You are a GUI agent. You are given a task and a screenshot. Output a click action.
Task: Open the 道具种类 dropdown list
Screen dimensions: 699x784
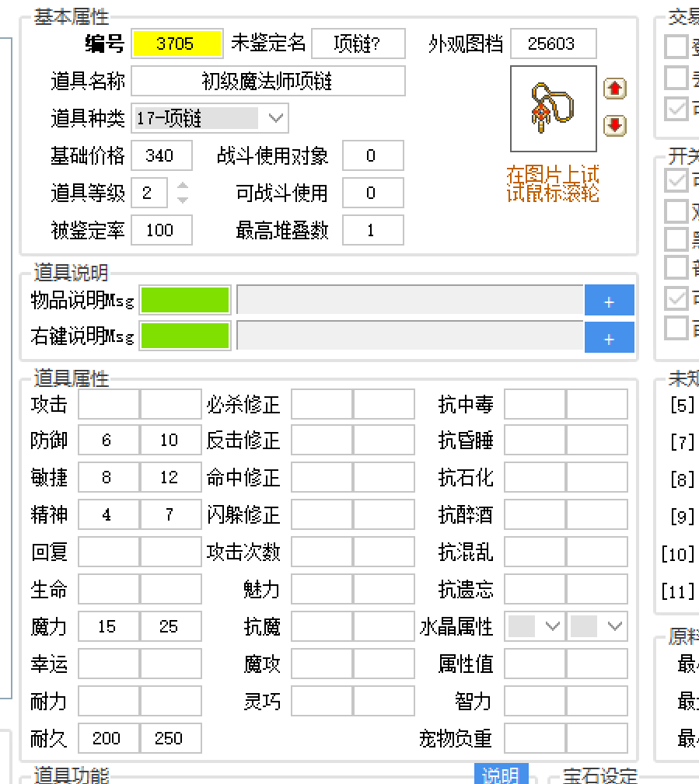tap(276, 119)
